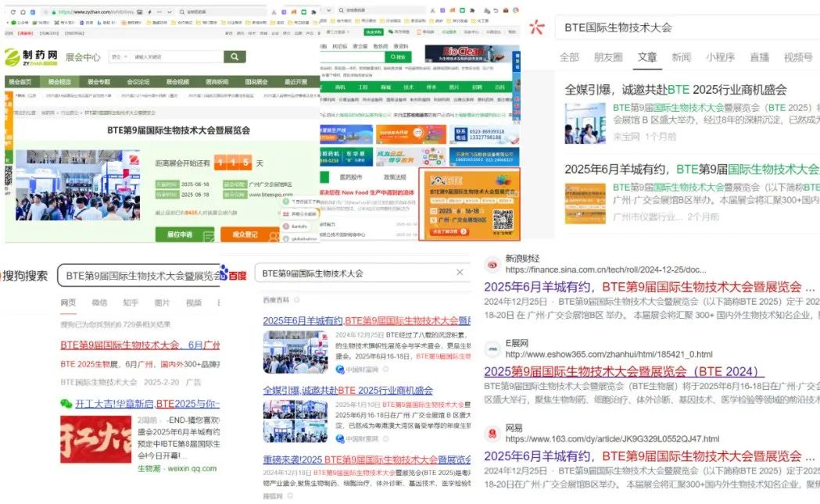The image size is (820, 504).
Task: Click the browser reload icon in zyzhan window
Action: 13,12
